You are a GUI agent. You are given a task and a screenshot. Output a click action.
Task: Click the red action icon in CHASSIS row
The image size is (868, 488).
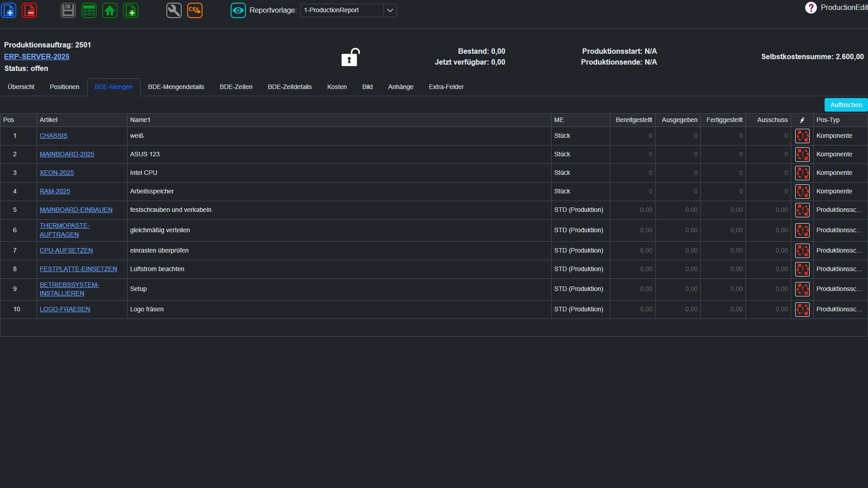tap(802, 136)
